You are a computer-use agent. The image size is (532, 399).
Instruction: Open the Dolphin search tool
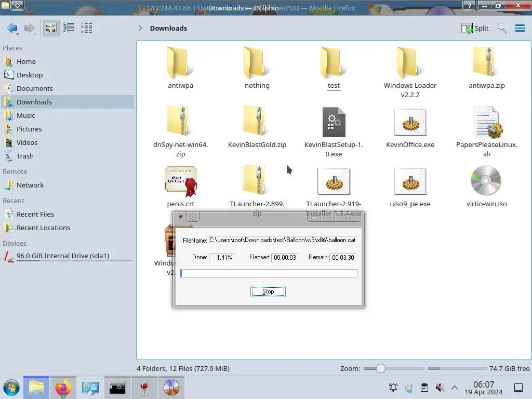pos(502,28)
